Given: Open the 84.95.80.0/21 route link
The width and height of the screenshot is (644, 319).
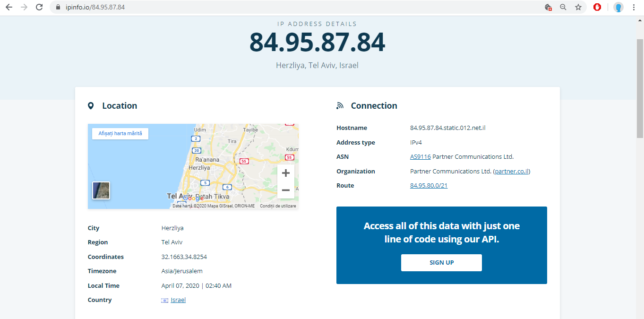Looking at the screenshot, I should click(429, 186).
